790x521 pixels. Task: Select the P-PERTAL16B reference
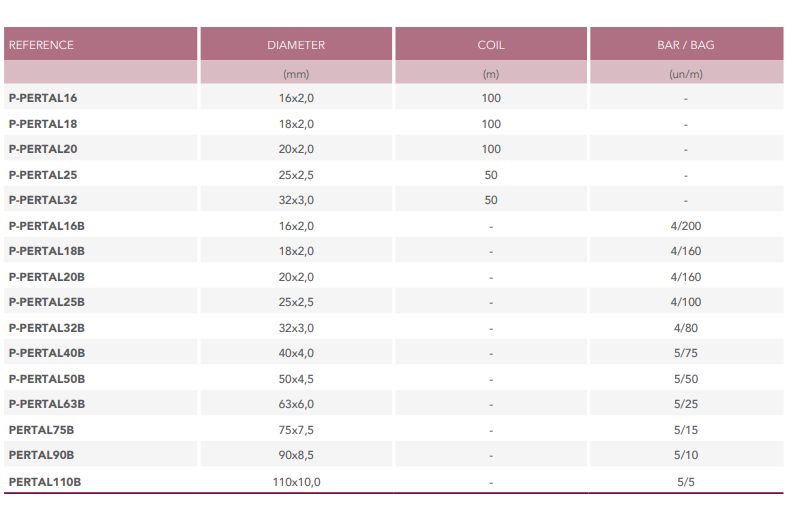(x=47, y=226)
